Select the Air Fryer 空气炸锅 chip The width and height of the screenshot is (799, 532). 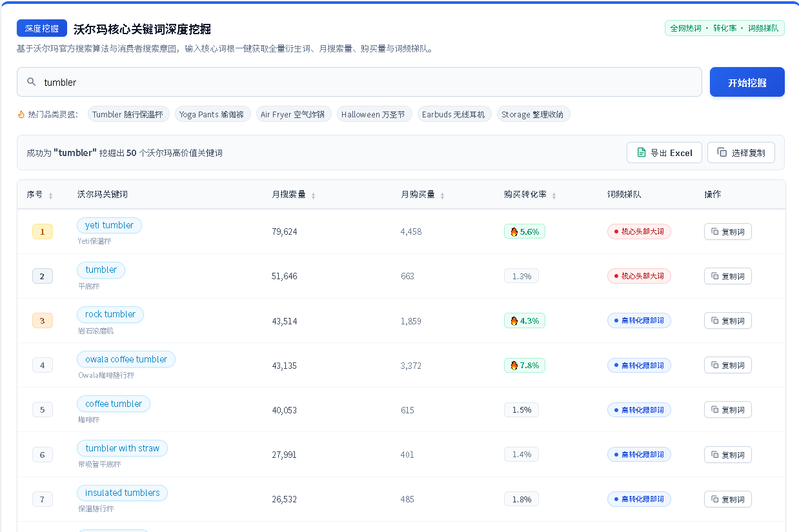294,114
